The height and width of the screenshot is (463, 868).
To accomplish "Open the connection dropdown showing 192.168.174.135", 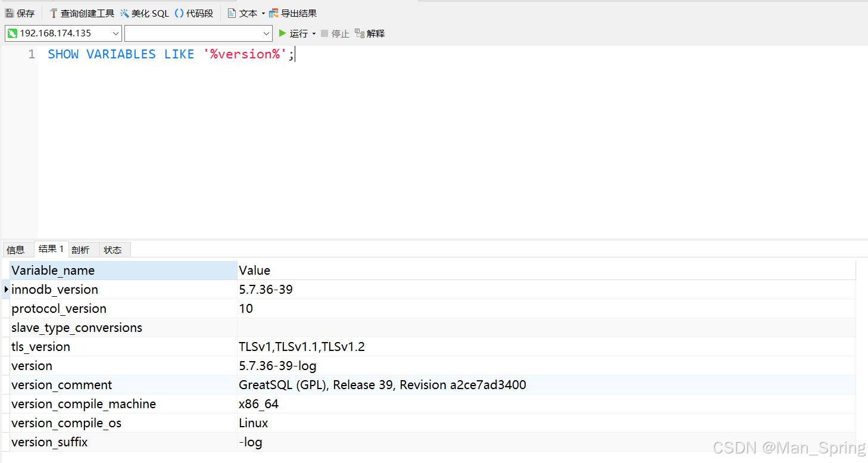I will pos(117,33).
